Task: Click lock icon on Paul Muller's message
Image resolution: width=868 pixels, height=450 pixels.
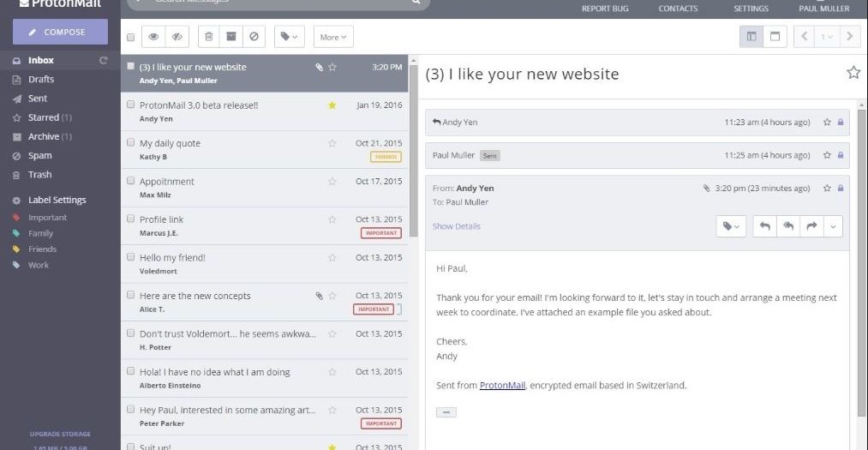Action: tap(841, 155)
